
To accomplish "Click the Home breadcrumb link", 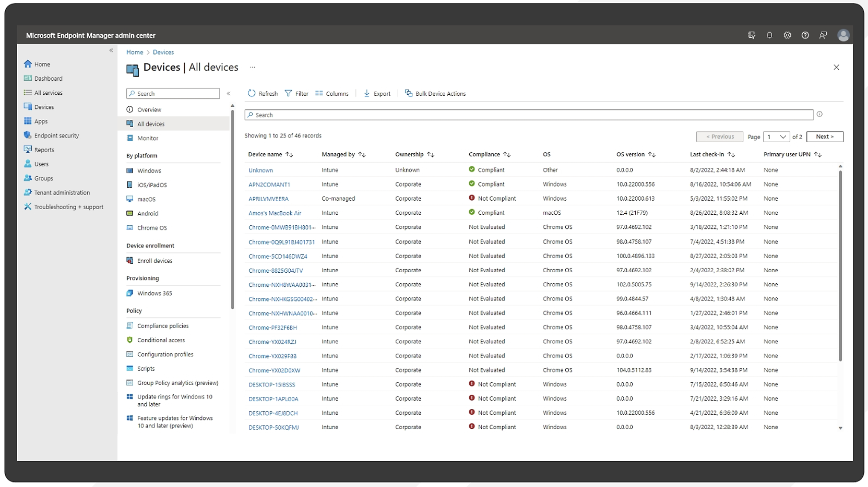I will point(135,52).
